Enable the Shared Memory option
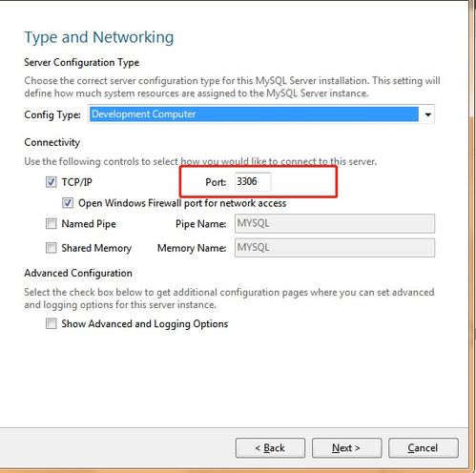Screen dimensions: 476x473 point(51,248)
